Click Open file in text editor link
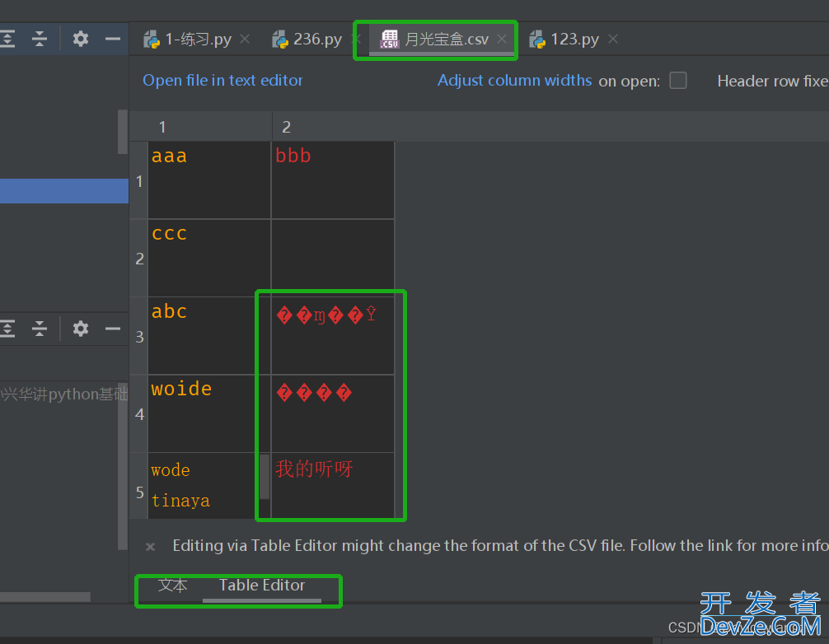The height and width of the screenshot is (644, 829). tap(222, 81)
